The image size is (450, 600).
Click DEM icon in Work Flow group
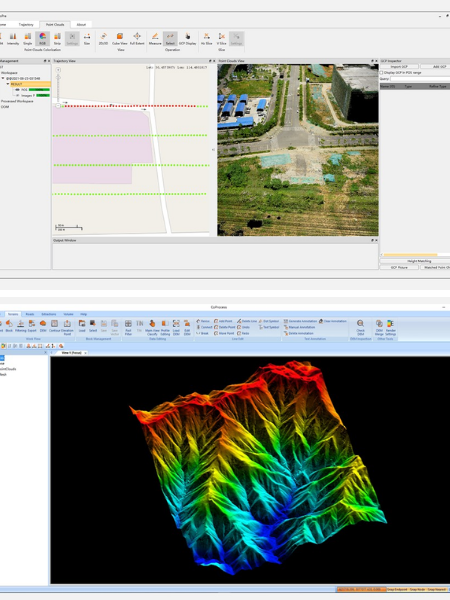coord(43,326)
